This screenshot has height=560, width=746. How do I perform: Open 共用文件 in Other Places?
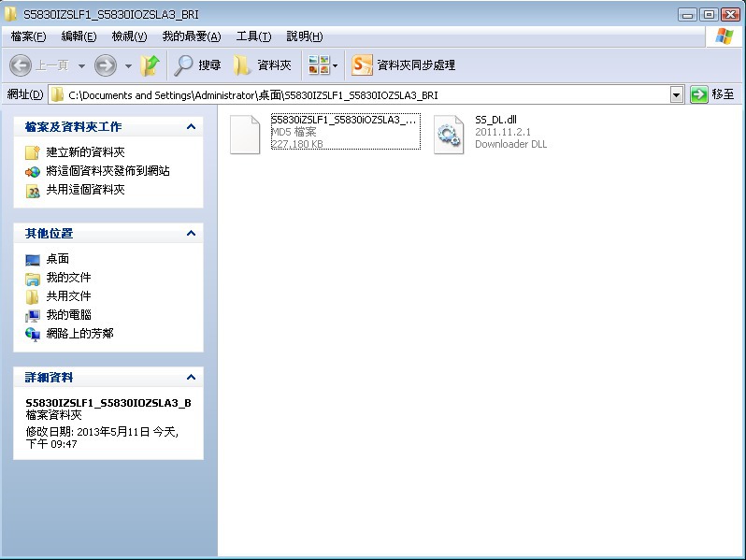point(68,296)
